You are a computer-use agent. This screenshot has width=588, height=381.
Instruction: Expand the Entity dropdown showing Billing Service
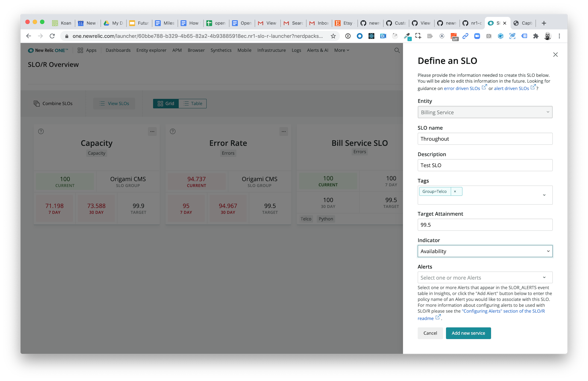click(x=485, y=112)
